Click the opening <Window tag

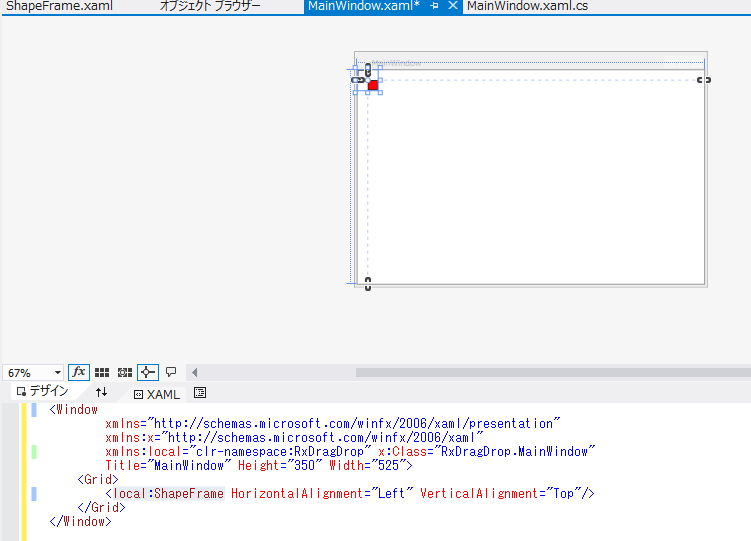[73, 410]
